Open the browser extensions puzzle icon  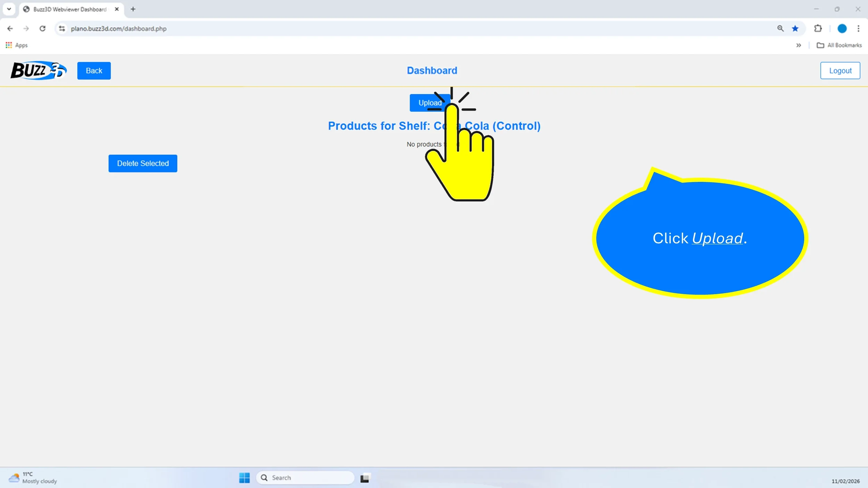coord(818,28)
